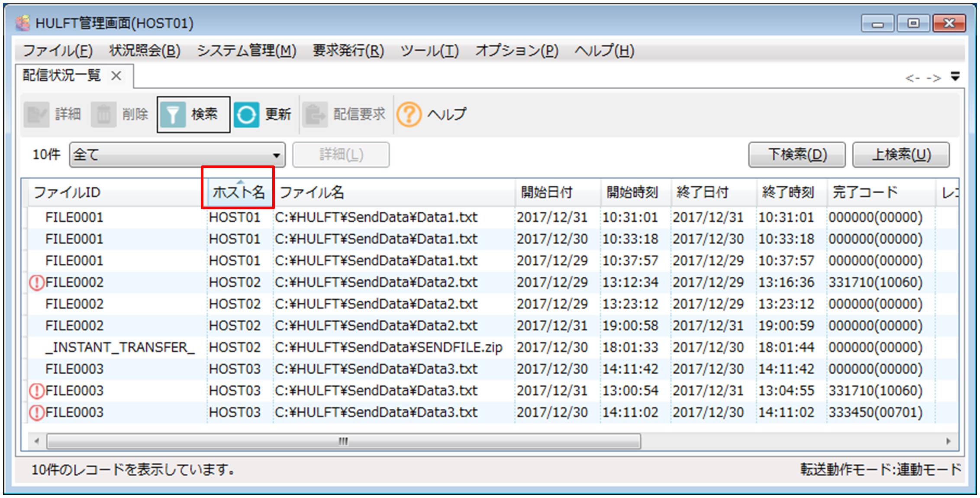Viewport: 980px width, 498px height.
Task: Click the 詳細(L) button
Action: click(341, 155)
